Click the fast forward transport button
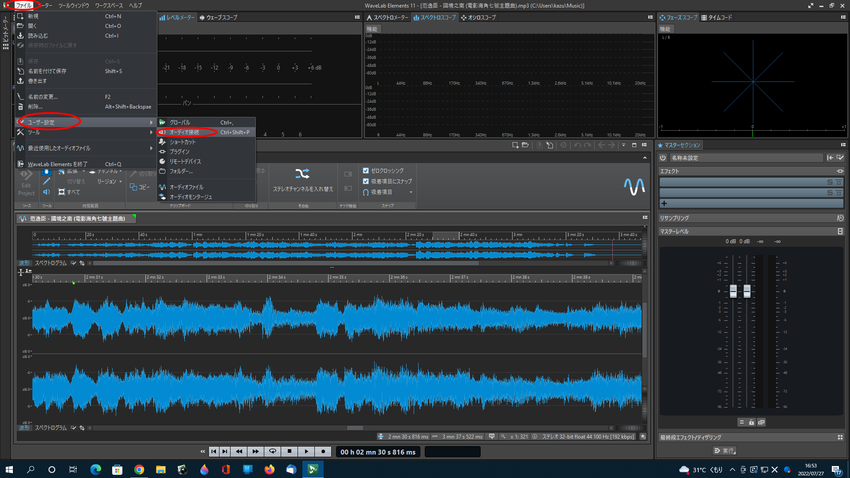850x478 pixels. tap(255, 451)
